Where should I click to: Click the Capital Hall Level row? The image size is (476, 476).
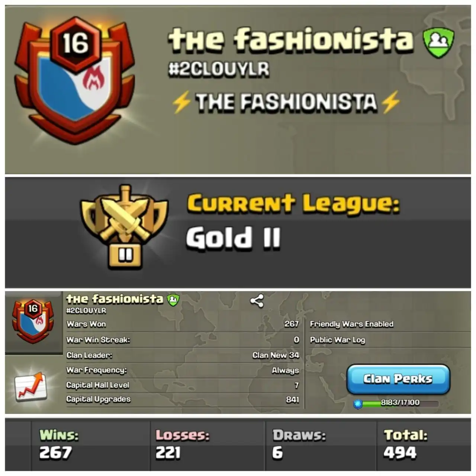click(183, 385)
